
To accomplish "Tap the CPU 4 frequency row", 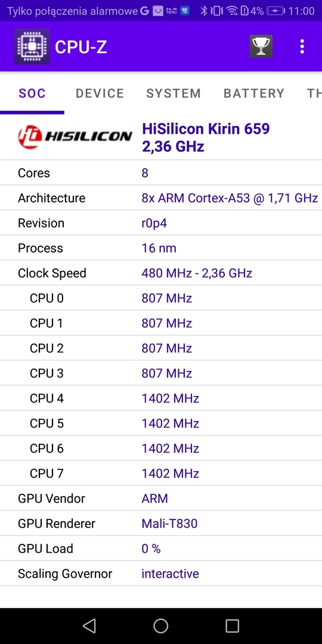I will point(161,398).
